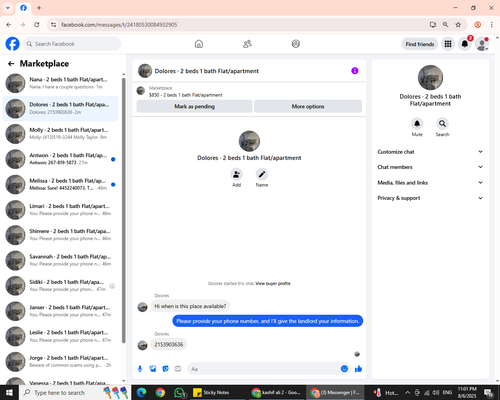Open the Nana conversation
Viewport: 500px width, 400px height.
[x=60, y=83]
